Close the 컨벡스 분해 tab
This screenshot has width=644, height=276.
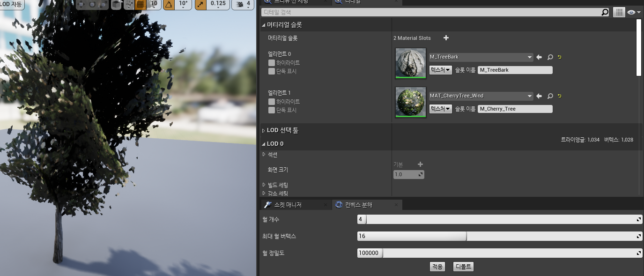click(396, 205)
